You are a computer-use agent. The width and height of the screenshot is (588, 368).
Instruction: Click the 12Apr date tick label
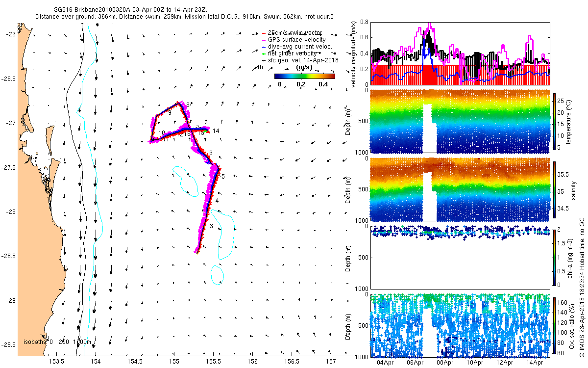pyautogui.click(x=505, y=363)
